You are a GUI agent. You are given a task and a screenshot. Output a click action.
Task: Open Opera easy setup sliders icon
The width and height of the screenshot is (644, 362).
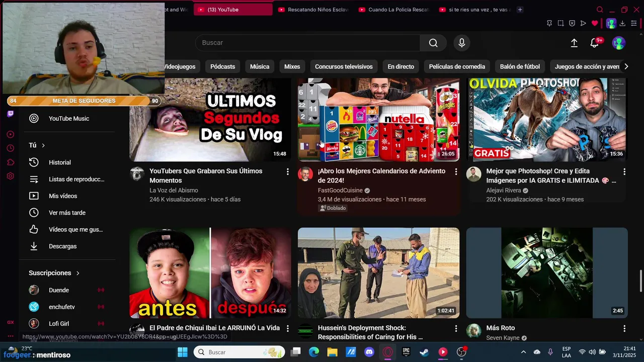pyautogui.click(x=634, y=23)
